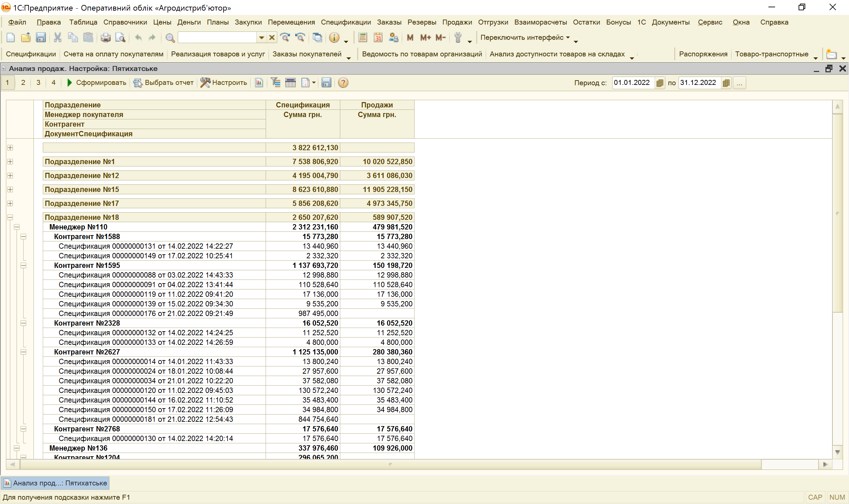Image resolution: width=849 pixels, height=504 pixels.
Task: Expand the Подразделение №15 row
Action: (10, 190)
